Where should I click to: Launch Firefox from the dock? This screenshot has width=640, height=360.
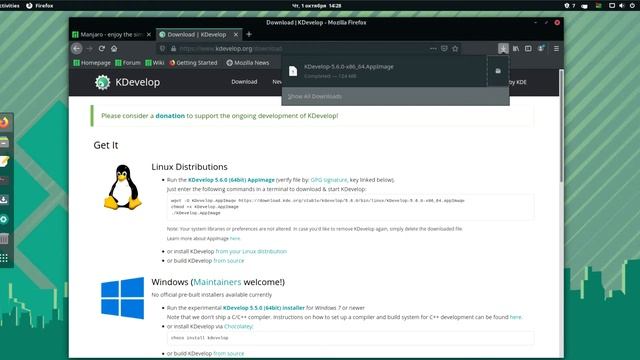(4, 122)
